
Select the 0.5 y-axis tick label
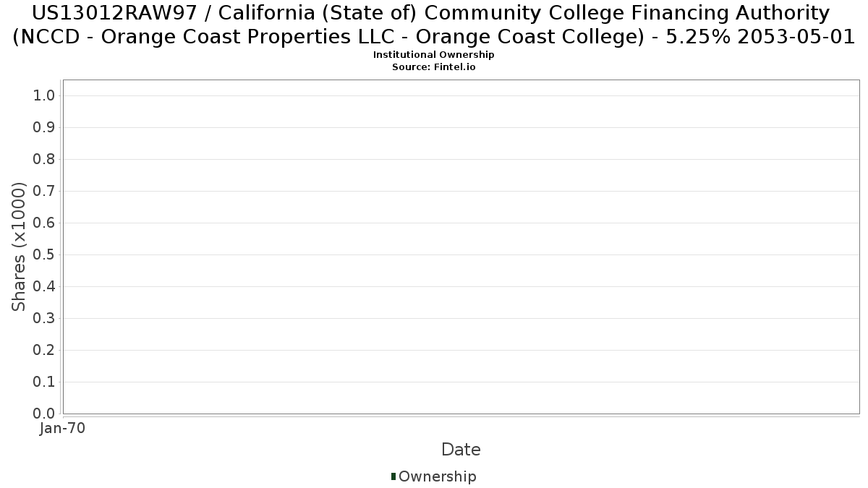(44, 255)
